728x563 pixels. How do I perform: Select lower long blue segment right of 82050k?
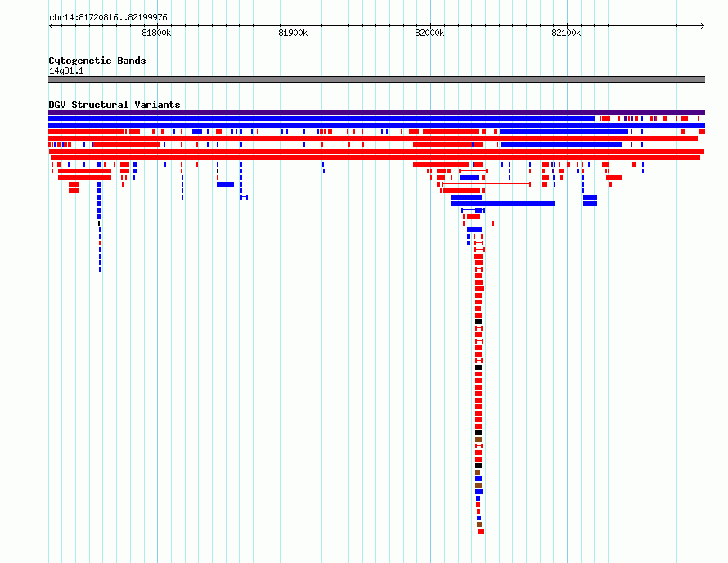tap(562, 145)
